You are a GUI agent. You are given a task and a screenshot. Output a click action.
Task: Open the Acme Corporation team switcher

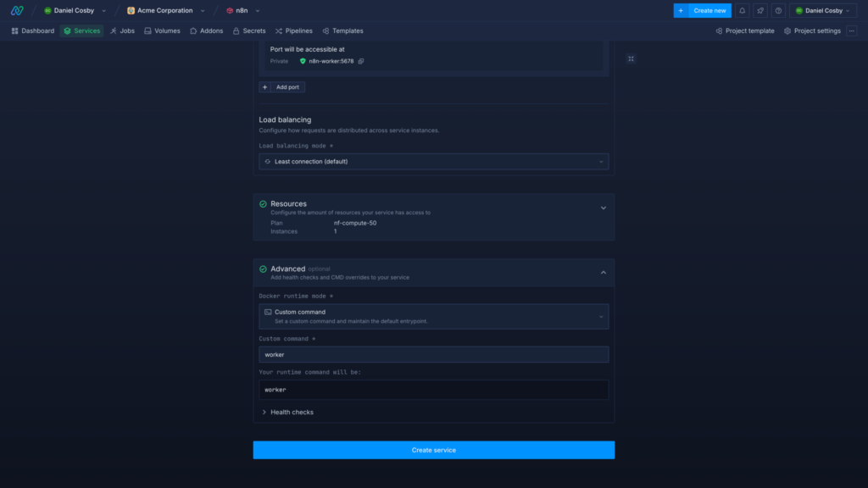[166, 10]
